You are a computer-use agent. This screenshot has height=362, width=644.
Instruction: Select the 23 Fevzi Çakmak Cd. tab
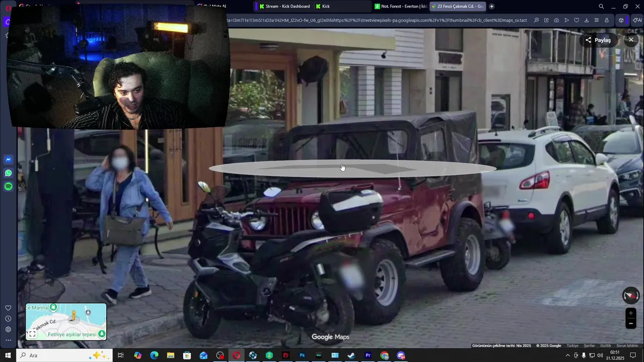[457, 7]
